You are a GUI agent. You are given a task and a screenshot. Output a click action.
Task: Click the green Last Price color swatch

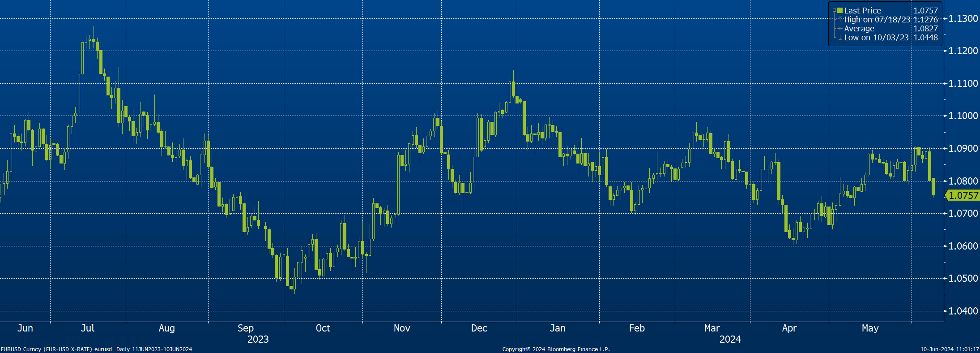(x=840, y=10)
